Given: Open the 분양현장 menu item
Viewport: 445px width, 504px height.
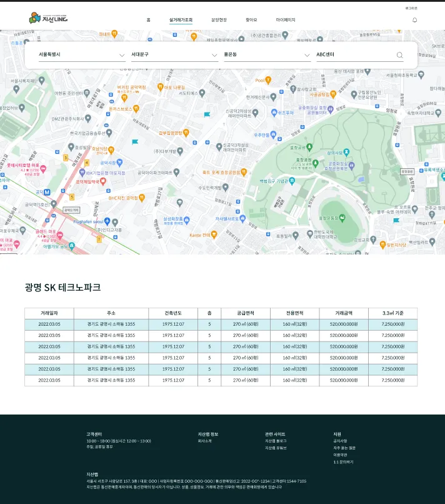Looking at the screenshot, I should click(x=219, y=20).
